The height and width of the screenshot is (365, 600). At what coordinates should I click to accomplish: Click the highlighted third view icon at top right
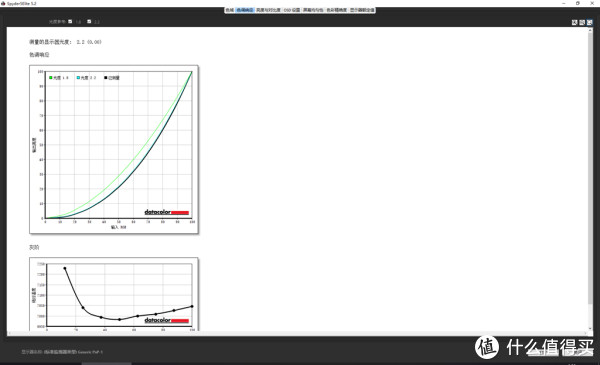tap(590, 23)
